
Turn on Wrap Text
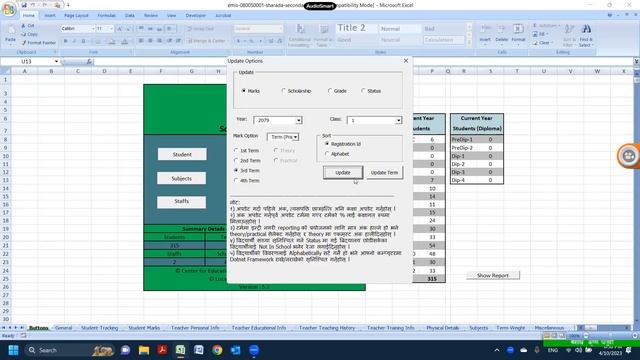coord(200,29)
